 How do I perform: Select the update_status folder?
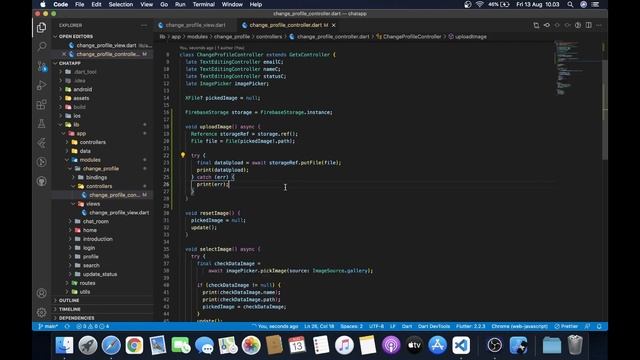point(102,274)
